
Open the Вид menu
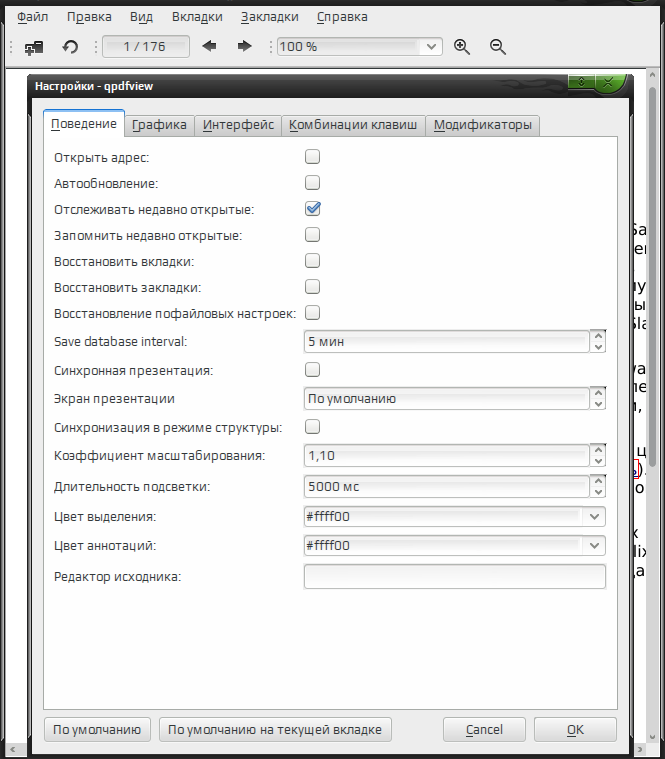coord(141,17)
